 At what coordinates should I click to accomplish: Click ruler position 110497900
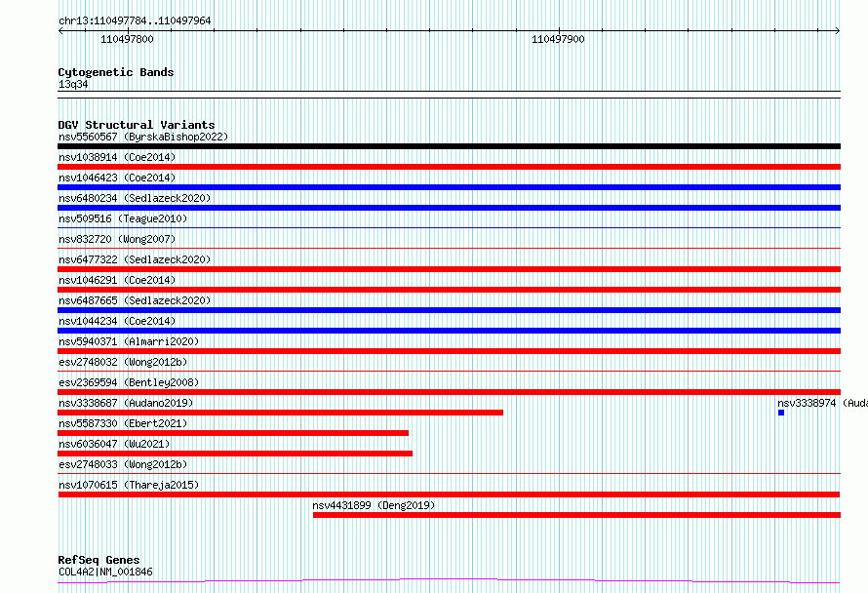[558, 39]
